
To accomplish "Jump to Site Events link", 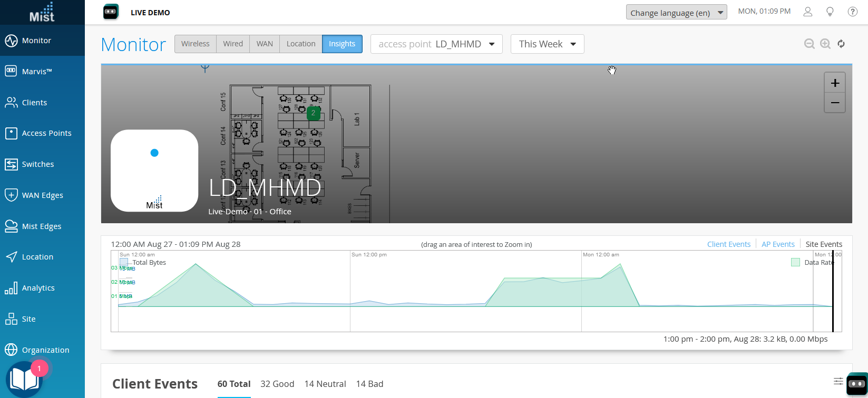I will tap(824, 244).
